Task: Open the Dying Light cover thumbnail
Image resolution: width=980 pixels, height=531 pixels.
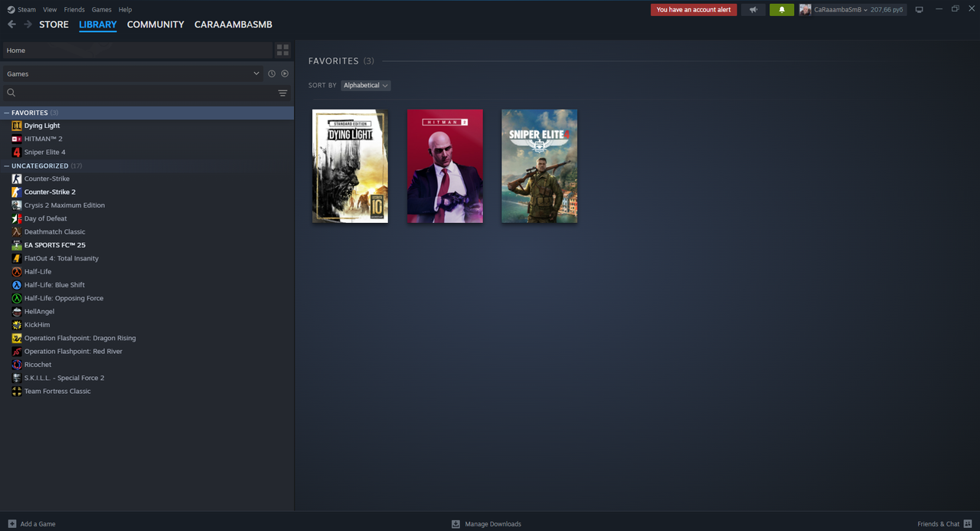Action: pyautogui.click(x=350, y=166)
